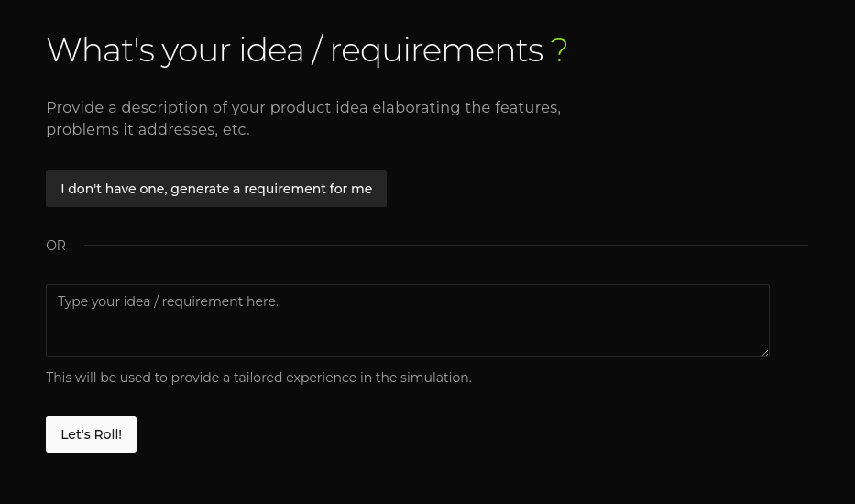The height and width of the screenshot is (504, 855).
Task: Click the OR separator label
Action: click(56, 246)
